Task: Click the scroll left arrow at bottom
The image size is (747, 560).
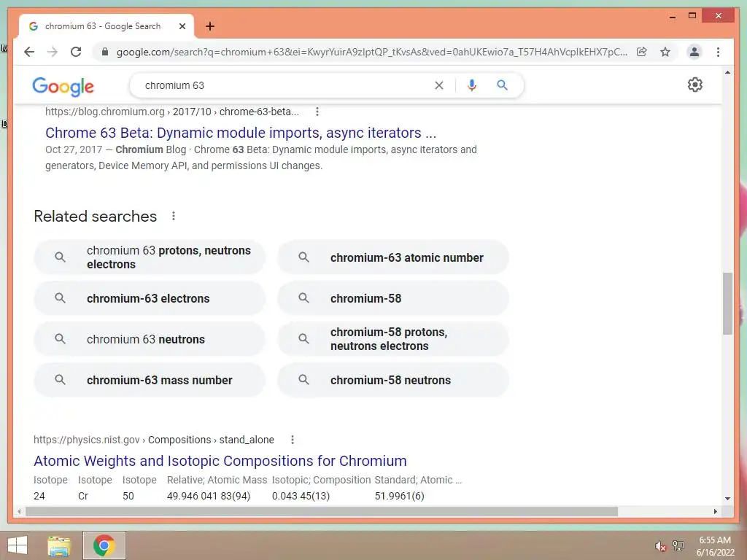Action: (19, 511)
